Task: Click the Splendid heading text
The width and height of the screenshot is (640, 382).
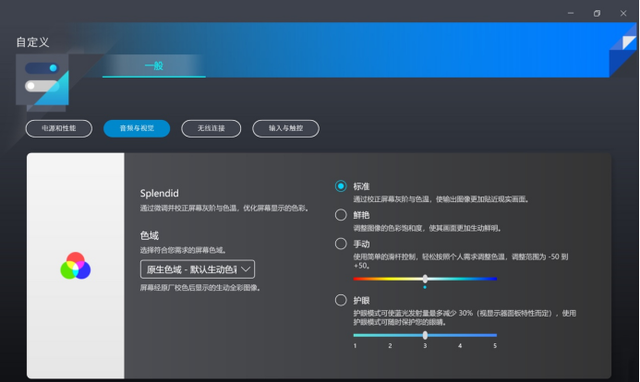Action: [x=159, y=193]
